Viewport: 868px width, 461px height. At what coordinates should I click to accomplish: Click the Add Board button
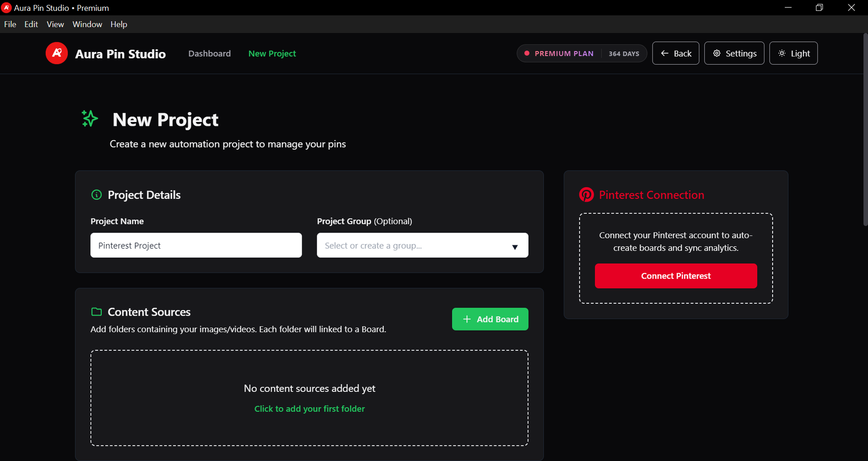490,319
